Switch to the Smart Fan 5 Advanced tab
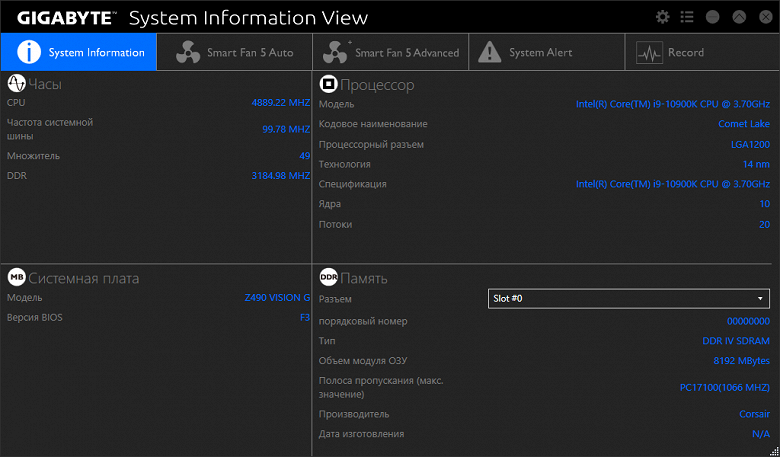Image resolution: width=780 pixels, height=457 pixels. [406, 53]
